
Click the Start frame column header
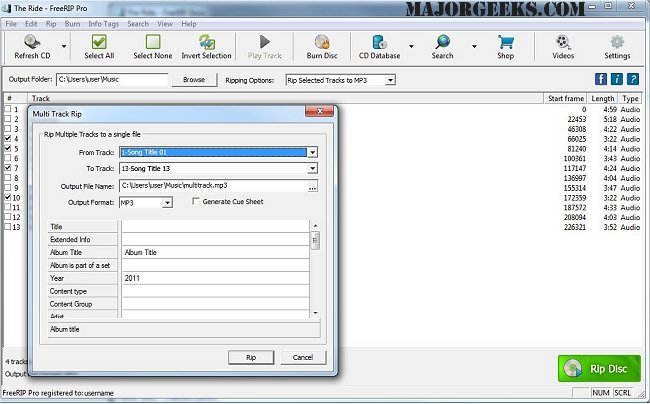pyautogui.click(x=565, y=98)
